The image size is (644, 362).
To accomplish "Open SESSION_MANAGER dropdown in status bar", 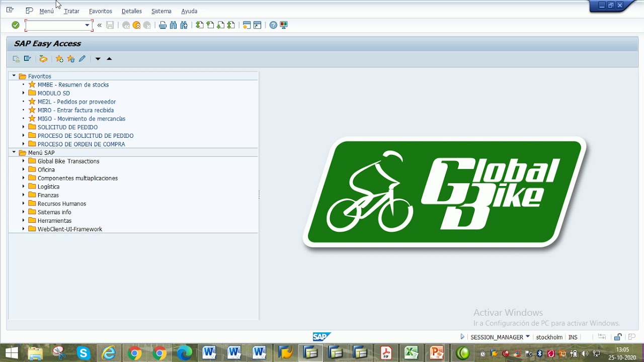I will pyautogui.click(x=527, y=337).
